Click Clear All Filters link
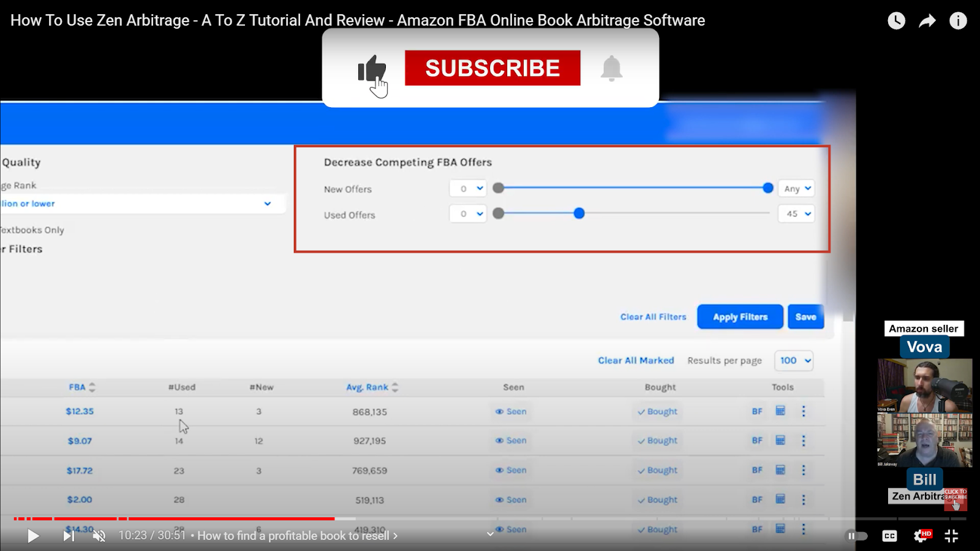 pos(653,317)
